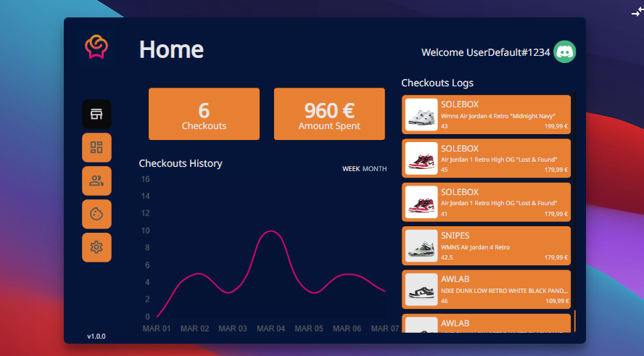Open the SNIPES WMNS Air Jordan 4 Retro entry
Viewport: 644px width, 356px height.
[487, 246]
